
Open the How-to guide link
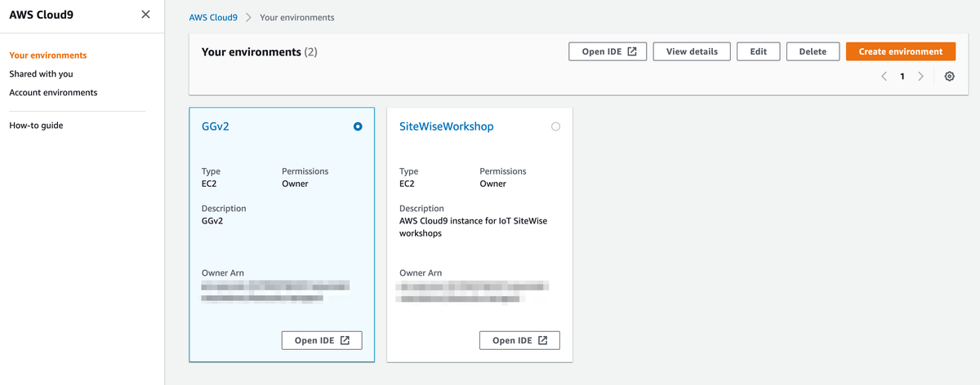(x=36, y=125)
